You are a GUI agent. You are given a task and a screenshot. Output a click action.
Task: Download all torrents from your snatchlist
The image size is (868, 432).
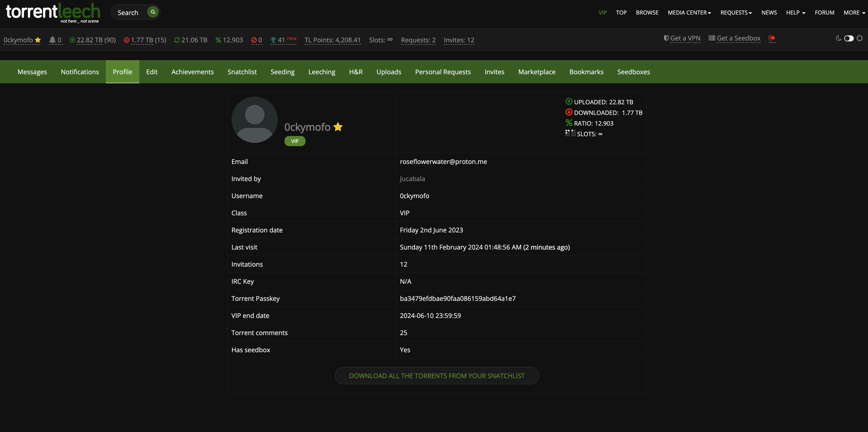pos(437,376)
